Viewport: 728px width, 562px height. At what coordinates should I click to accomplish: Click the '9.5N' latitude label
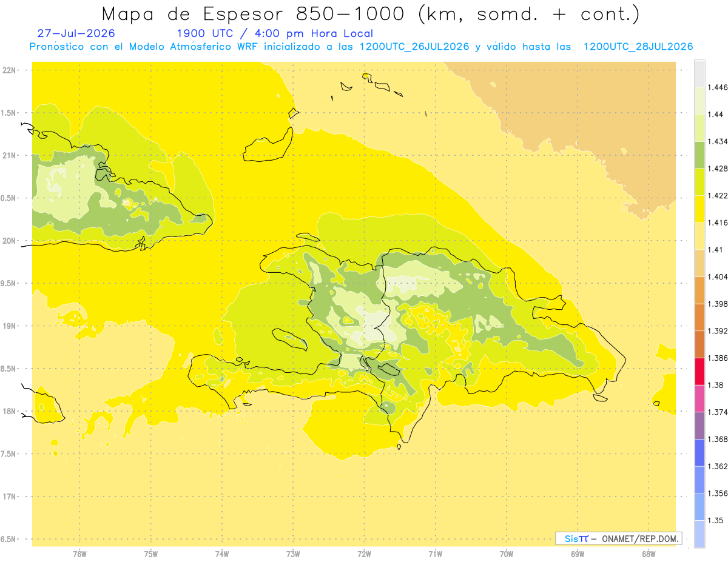(9, 283)
